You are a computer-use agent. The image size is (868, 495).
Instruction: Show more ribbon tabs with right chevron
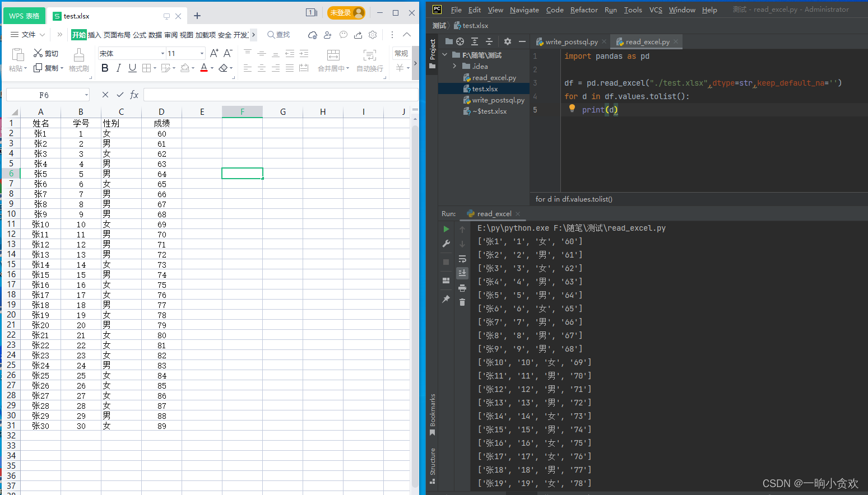pyautogui.click(x=253, y=35)
